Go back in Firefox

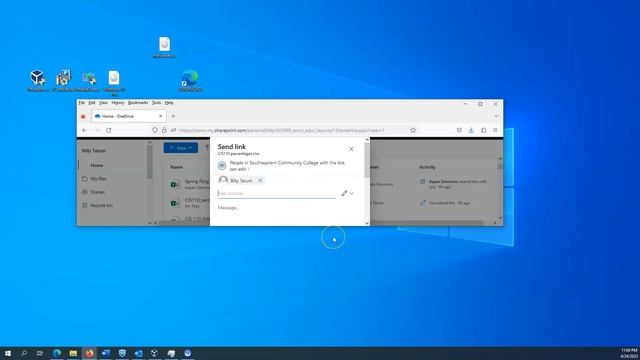coord(84,130)
